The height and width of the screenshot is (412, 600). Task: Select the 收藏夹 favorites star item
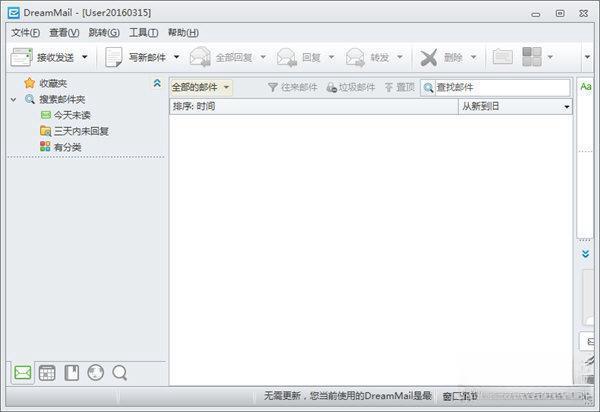coord(45,83)
